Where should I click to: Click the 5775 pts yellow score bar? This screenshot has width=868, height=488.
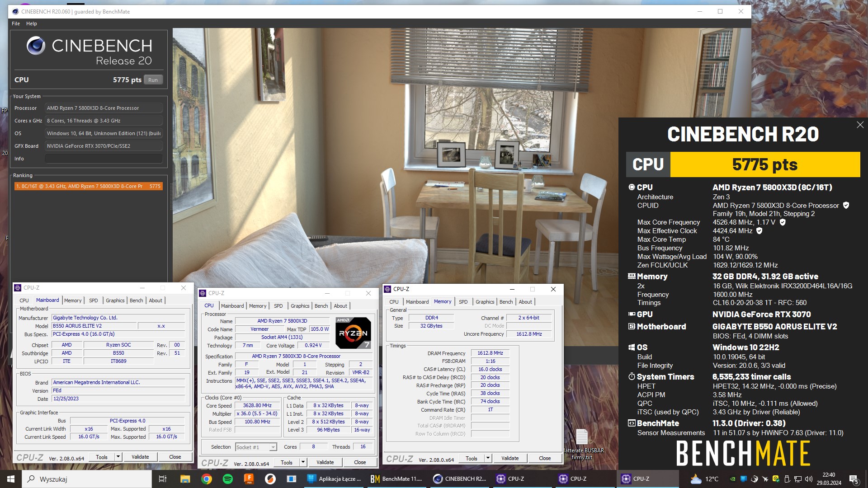coord(765,164)
